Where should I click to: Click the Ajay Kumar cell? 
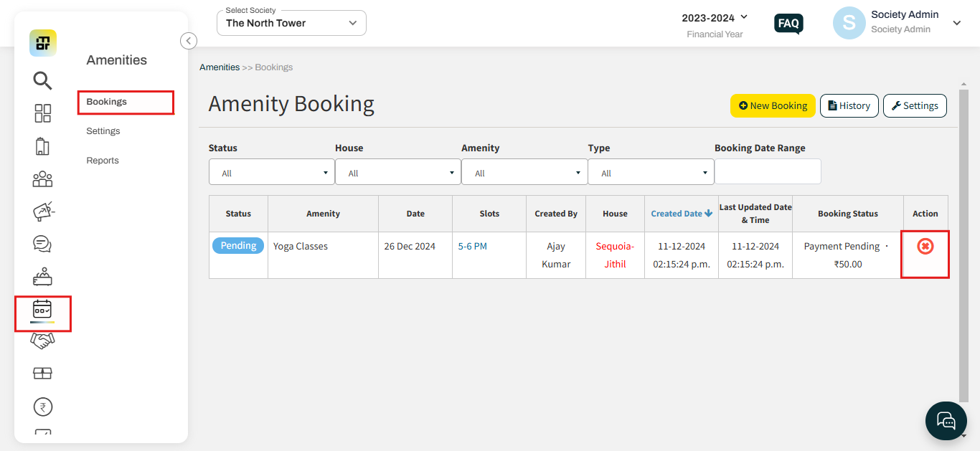point(556,255)
